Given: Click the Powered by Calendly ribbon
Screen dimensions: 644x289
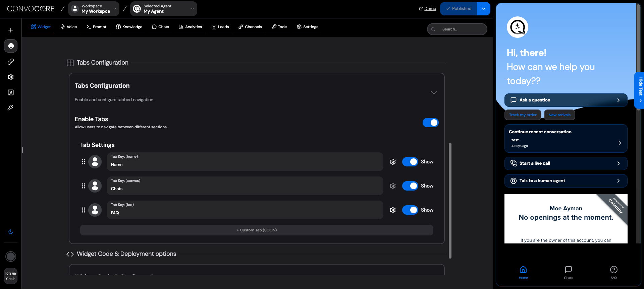Looking at the screenshot, I should (x=616, y=206).
